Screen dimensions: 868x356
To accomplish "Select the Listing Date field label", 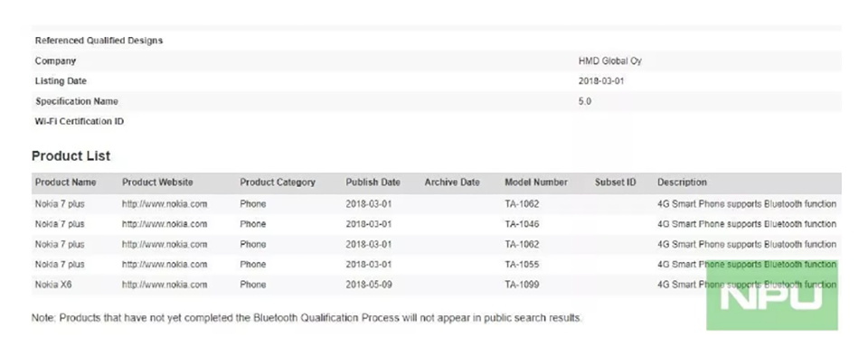I will tap(61, 81).
